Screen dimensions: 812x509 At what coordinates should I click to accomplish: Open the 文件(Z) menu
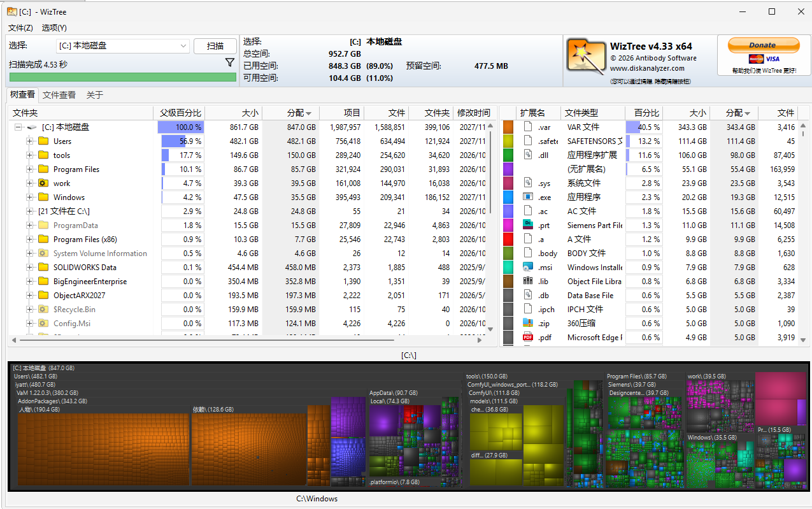[x=20, y=27]
